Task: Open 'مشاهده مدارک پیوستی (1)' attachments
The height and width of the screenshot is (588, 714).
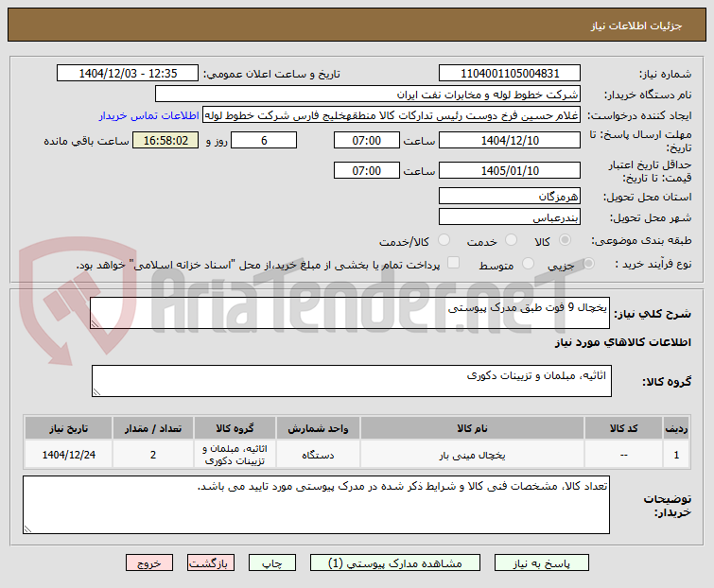Action: click(x=394, y=563)
